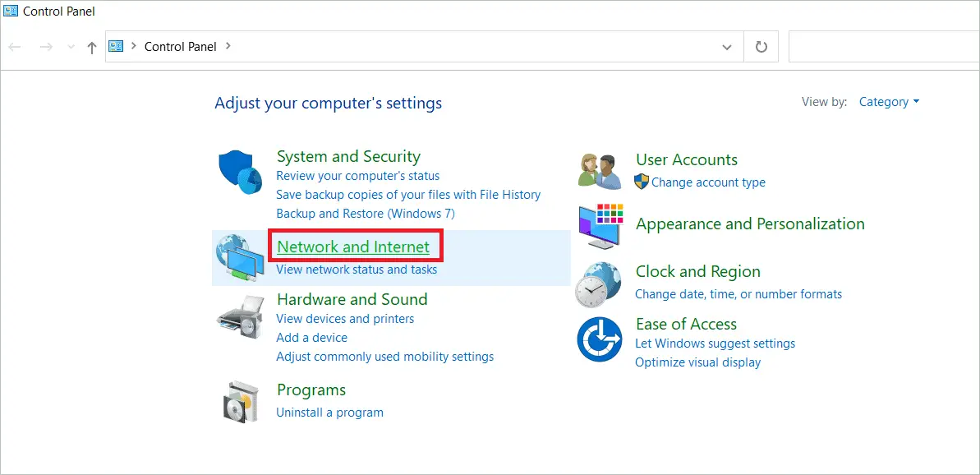980x475 pixels.
Task: Click the Programs disc box icon
Action: (241, 400)
